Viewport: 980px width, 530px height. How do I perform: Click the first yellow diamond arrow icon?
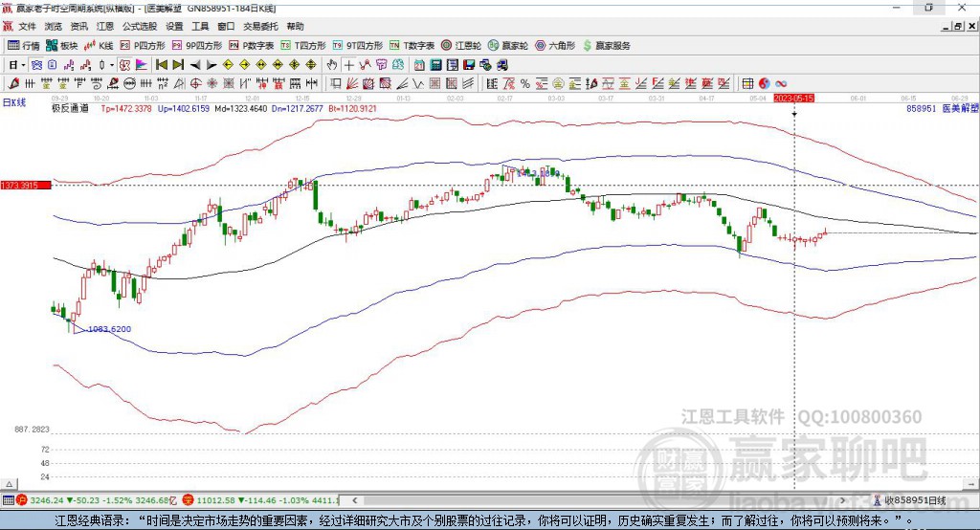(228, 65)
